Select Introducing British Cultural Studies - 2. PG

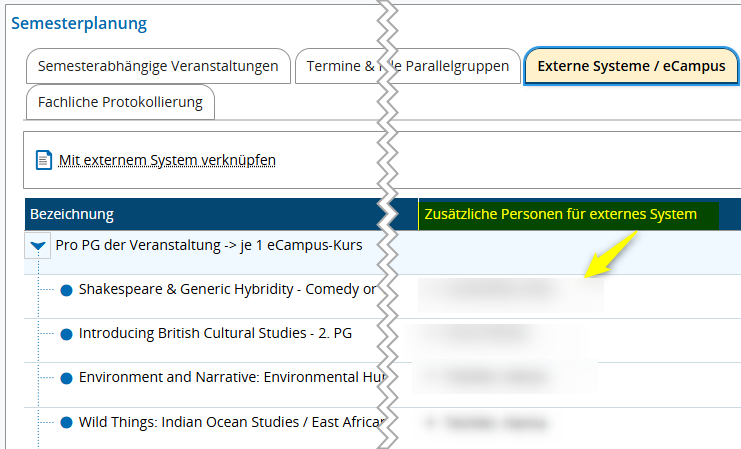(215, 333)
